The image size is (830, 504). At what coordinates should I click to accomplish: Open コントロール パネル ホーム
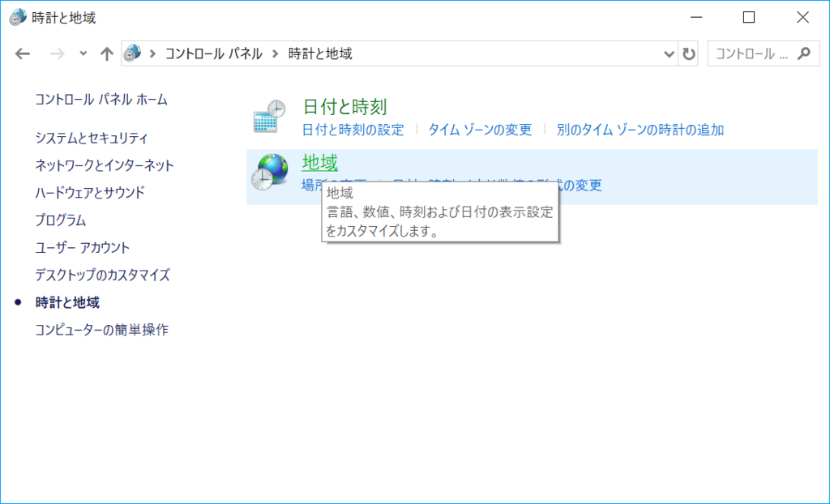[101, 100]
